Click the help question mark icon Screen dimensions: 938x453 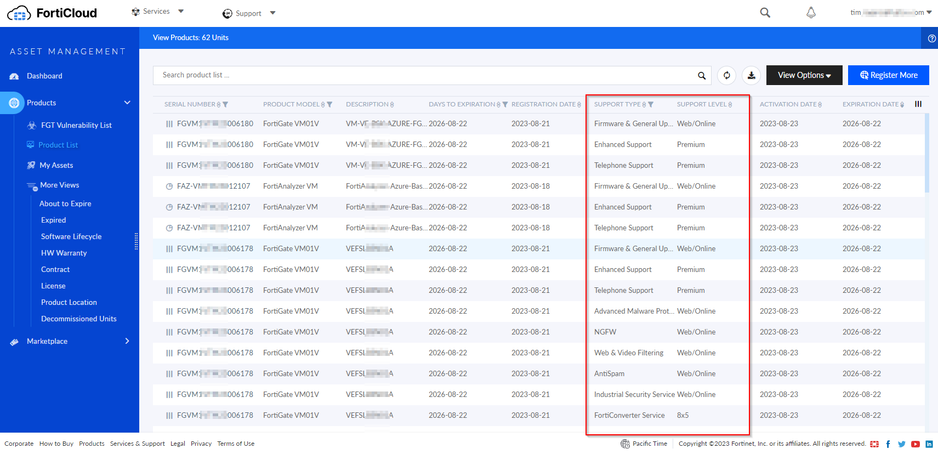[x=932, y=38]
